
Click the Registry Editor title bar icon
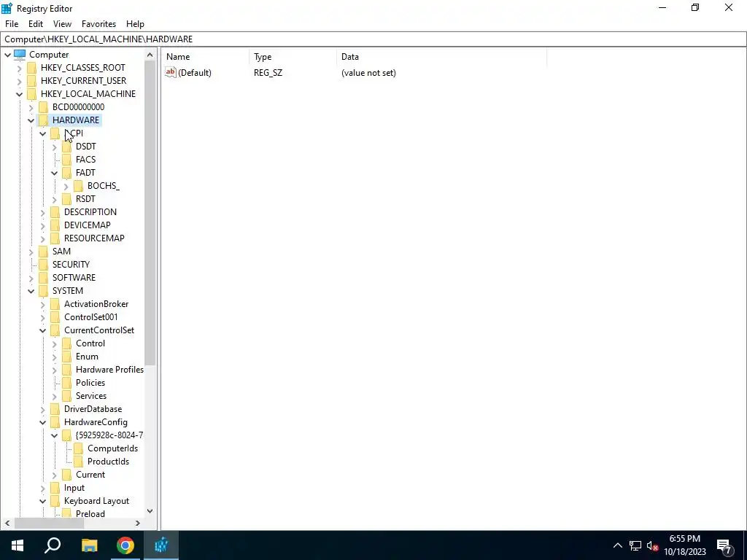(7, 8)
